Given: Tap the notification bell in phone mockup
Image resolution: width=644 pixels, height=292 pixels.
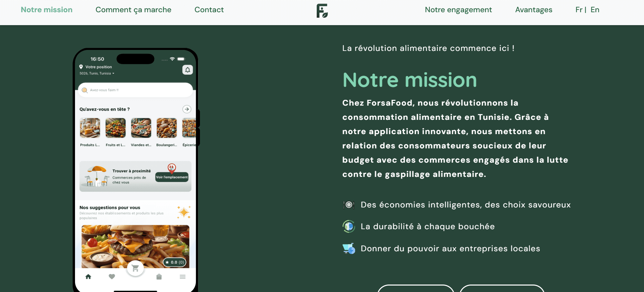Looking at the screenshot, I should pyautogui.click(x=187, y=70).
